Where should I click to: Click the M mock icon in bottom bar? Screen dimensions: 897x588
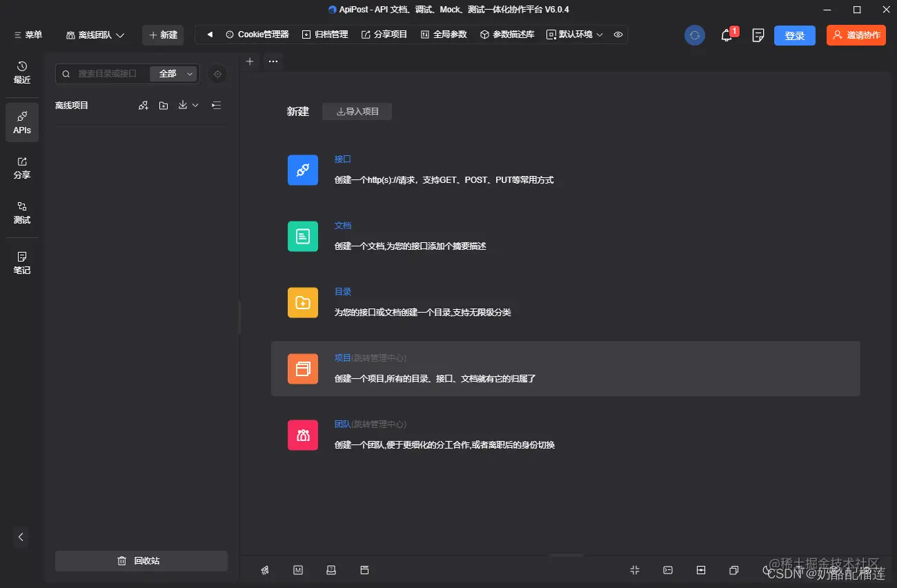[298, 570]
